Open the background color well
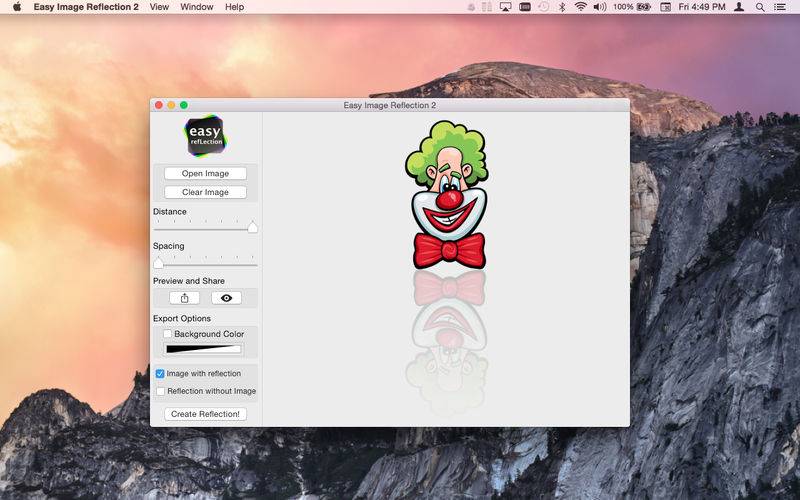Screen dimensions: 800x500 pyautogui.click(x=204, y=349)
